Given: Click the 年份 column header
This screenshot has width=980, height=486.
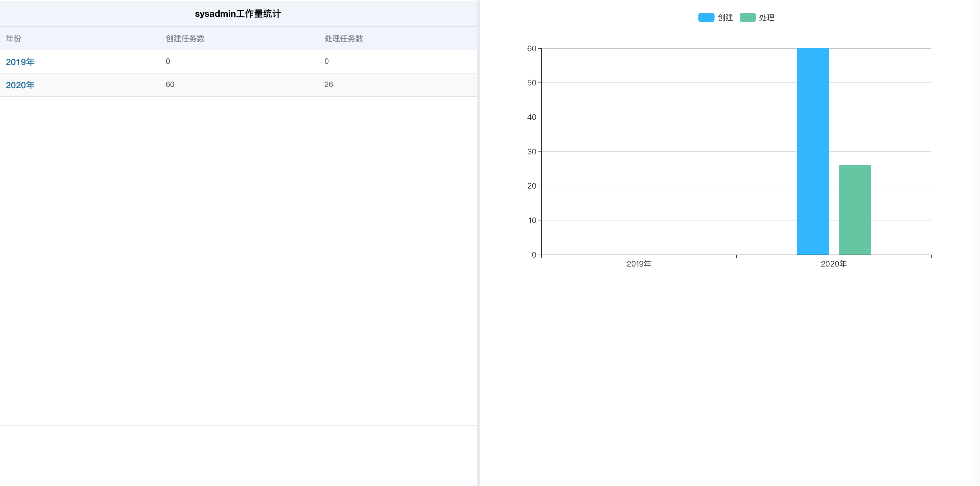Looking at the screenshot, I should coord(13,38).
